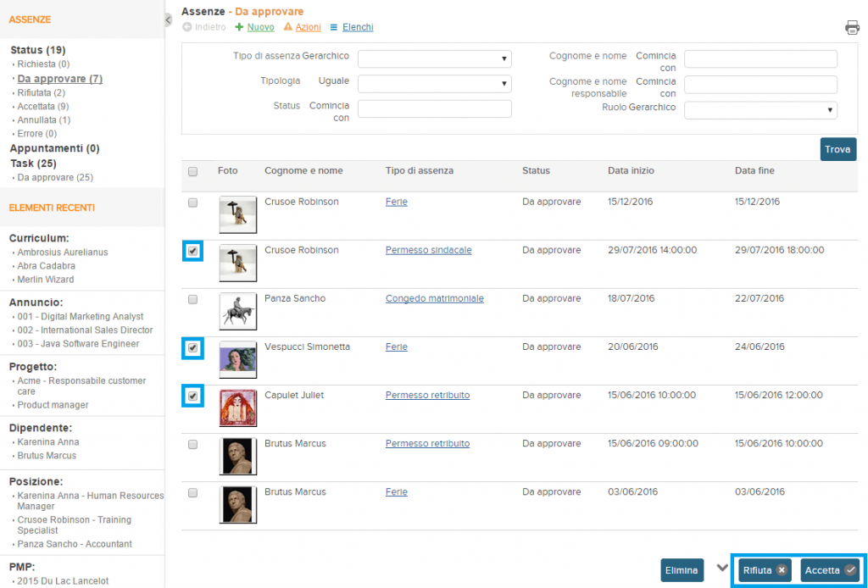Open recent curriculum Merlin Wizard
This screenshot has height=588, width=868.
[x=46, y=280]
